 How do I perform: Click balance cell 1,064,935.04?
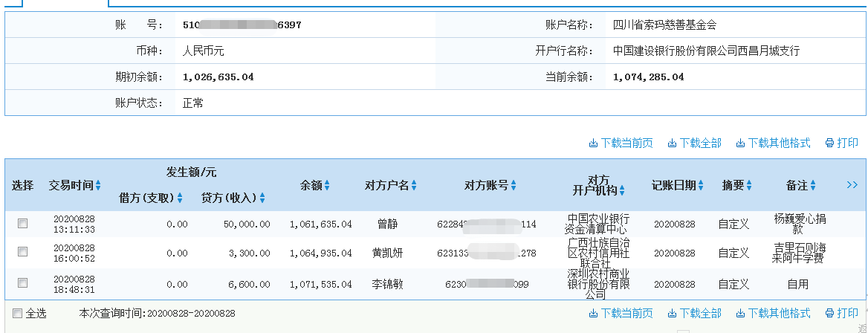pyautogui.click(x=320, y=253)
